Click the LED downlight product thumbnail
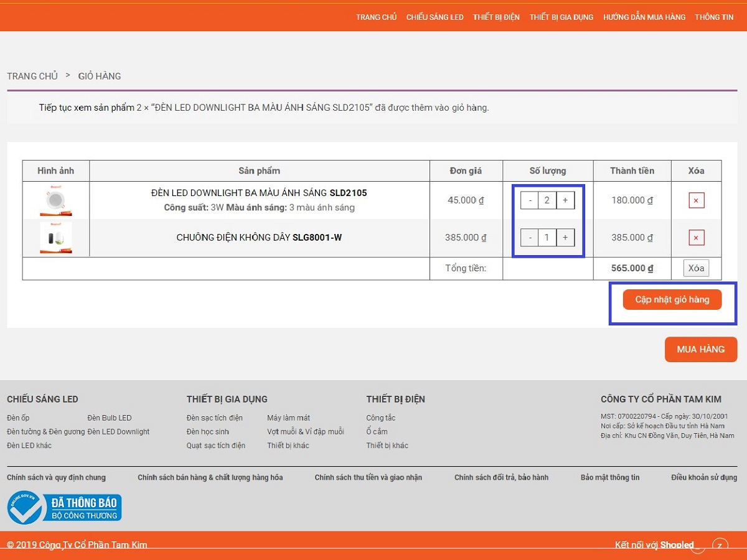Viewport: 747px width, 560px height. pyautogui.click(x=55, y=200)
